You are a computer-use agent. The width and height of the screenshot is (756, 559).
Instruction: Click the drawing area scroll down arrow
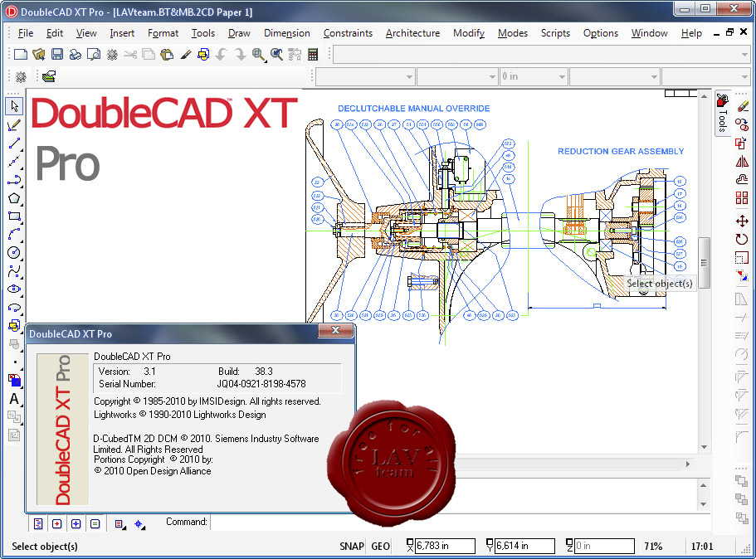point(704,447)
